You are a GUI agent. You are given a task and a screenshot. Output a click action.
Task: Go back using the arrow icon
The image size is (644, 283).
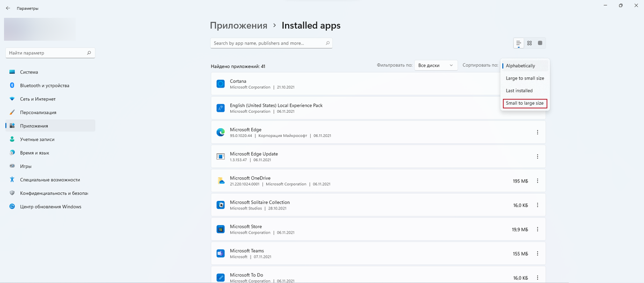(8, 9)
